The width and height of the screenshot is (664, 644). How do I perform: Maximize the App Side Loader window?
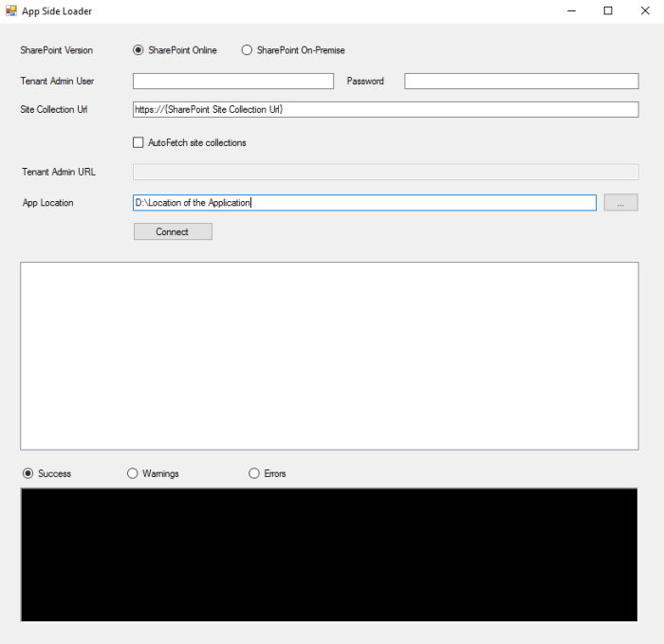(x=608, y=10)
